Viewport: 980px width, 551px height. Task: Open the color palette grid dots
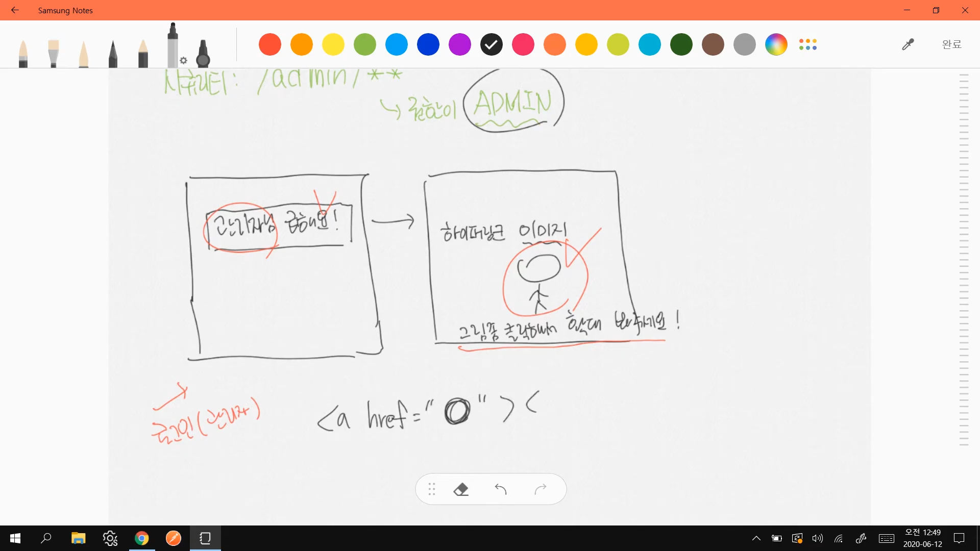808,44
